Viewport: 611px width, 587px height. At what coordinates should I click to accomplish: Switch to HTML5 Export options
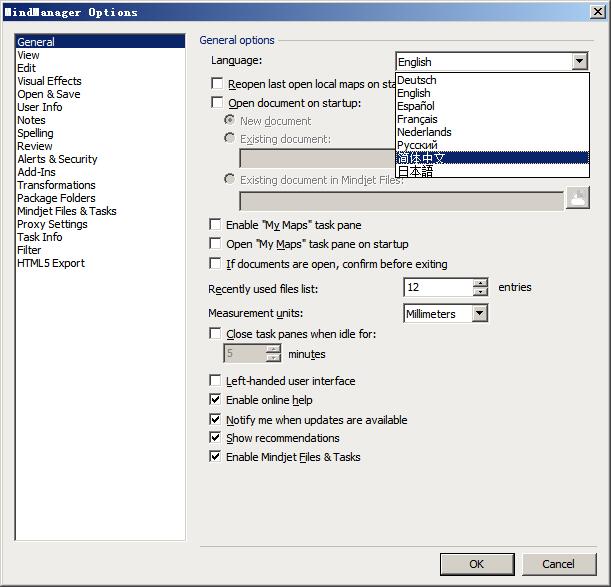(x=51, y=263)
